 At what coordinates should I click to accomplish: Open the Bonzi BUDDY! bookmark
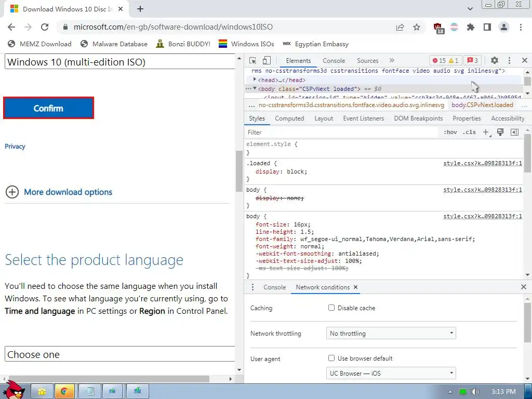tap(183, 44)
